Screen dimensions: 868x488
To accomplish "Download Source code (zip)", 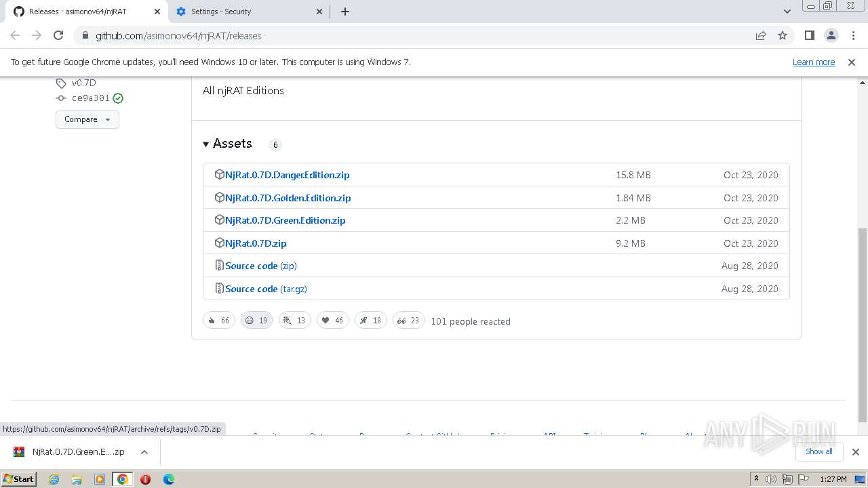I will (x=261, y=266).
